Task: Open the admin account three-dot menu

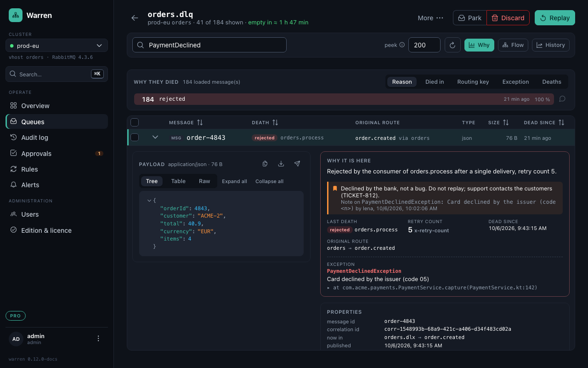Action: 98,339
